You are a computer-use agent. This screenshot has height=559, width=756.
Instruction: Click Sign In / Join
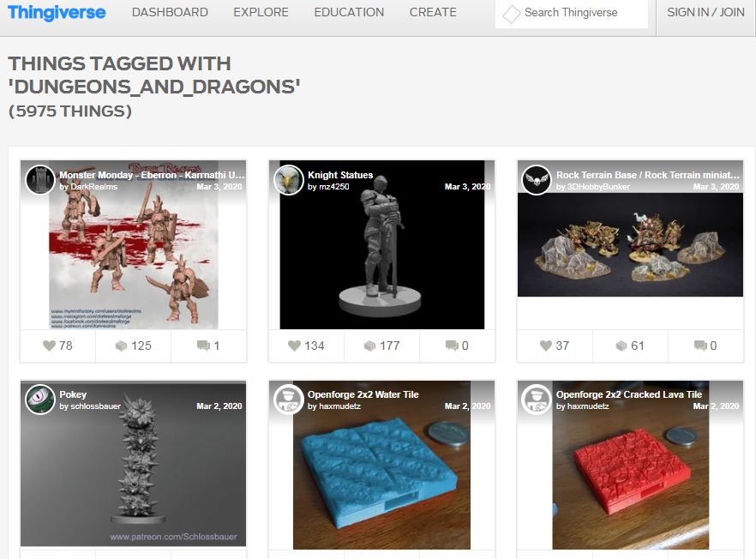[706, 13]
